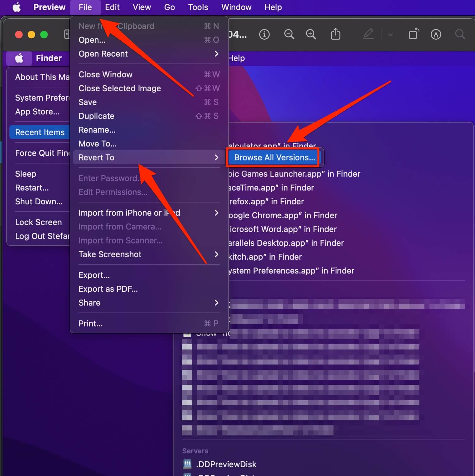This screenshot has width=475, height=476.
Task: Select Close Window in the File menu
Action: click(149, 75)
